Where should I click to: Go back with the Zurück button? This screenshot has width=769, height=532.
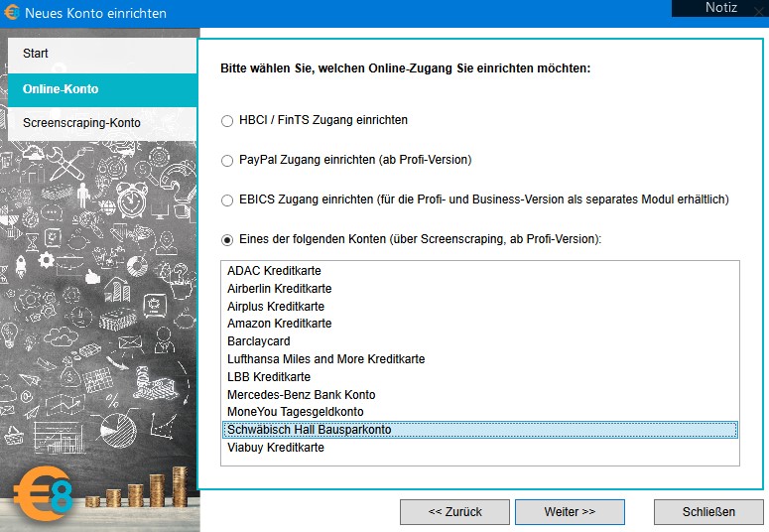pyautogui.click(x=454, y=512)
